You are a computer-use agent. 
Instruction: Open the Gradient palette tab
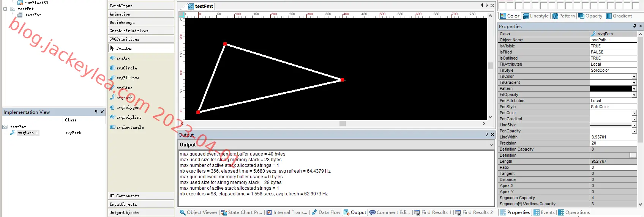tap(619, 16)
